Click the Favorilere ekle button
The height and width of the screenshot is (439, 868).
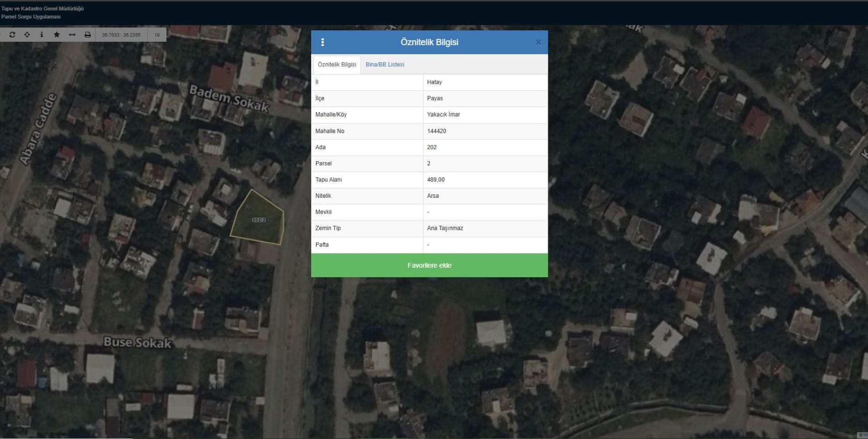[429, 265]
